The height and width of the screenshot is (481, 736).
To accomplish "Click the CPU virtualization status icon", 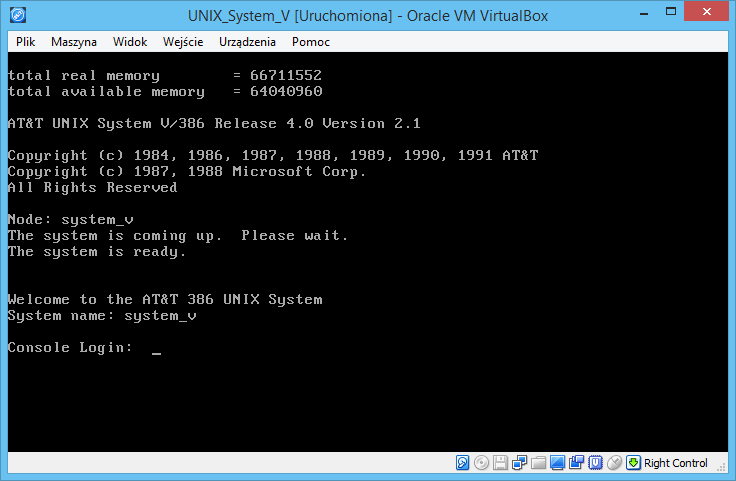I will coord(595,463).
